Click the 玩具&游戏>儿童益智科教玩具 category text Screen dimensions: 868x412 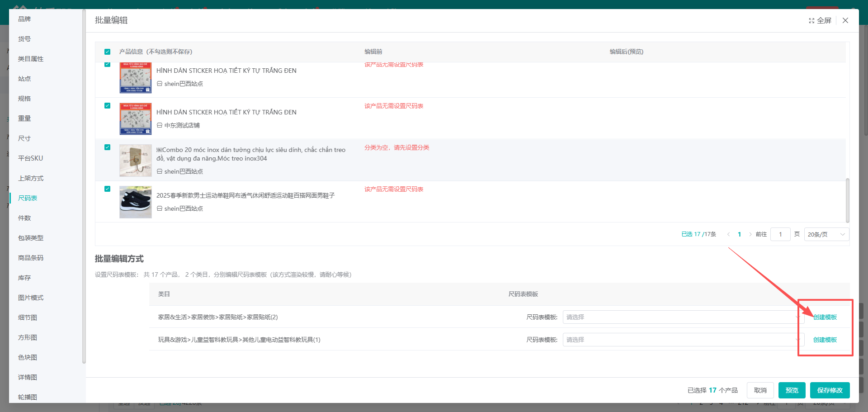[239, 340]
